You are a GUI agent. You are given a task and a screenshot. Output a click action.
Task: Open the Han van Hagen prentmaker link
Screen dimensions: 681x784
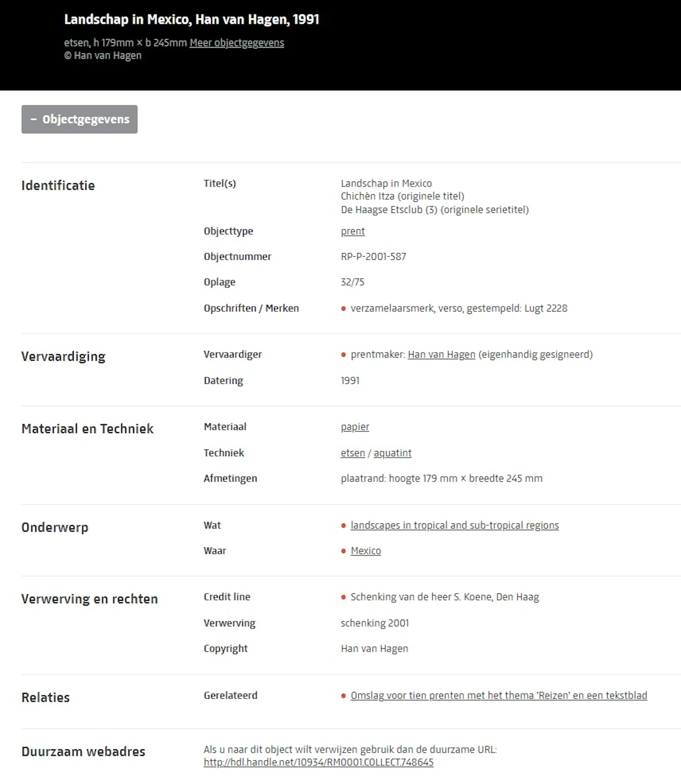pyautogui.click(x=441, y=354)
